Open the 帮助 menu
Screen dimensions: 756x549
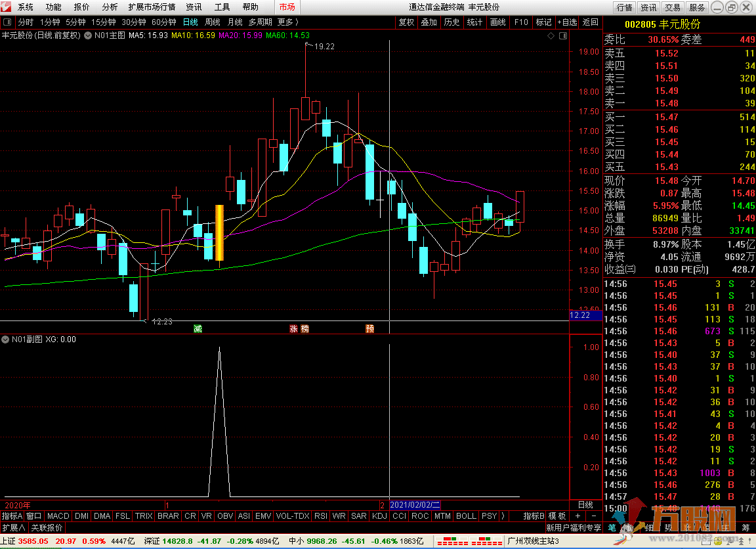pyautogui.click(x=250, y=7)
